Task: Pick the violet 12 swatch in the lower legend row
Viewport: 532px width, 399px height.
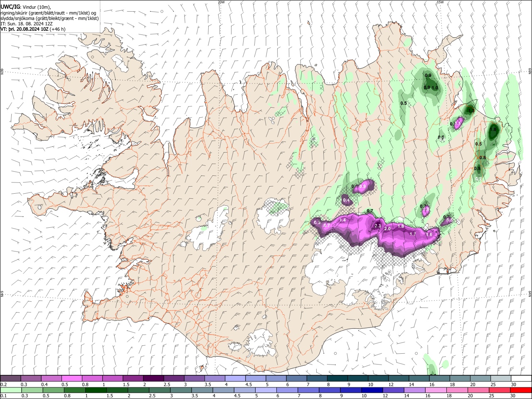Action: point(393,390)
